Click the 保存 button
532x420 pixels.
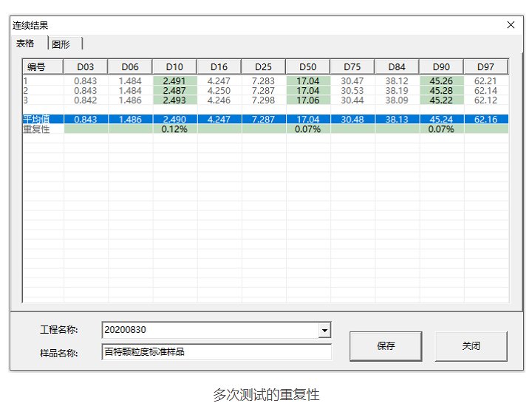click(386, 345)
